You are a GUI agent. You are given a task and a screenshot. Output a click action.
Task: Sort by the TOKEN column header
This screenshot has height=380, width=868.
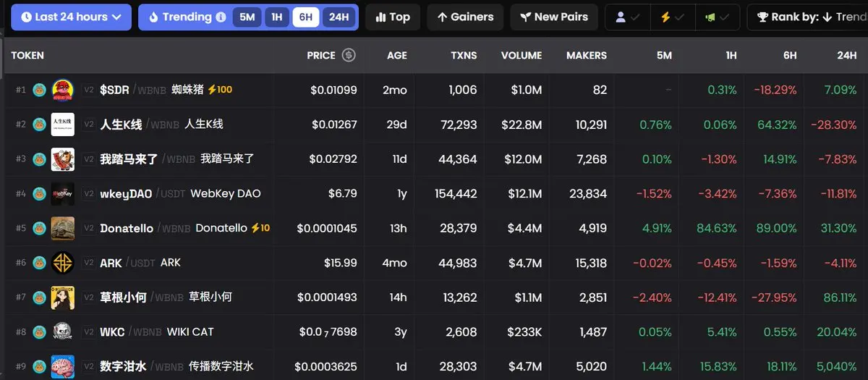click(x=27, y=55)
